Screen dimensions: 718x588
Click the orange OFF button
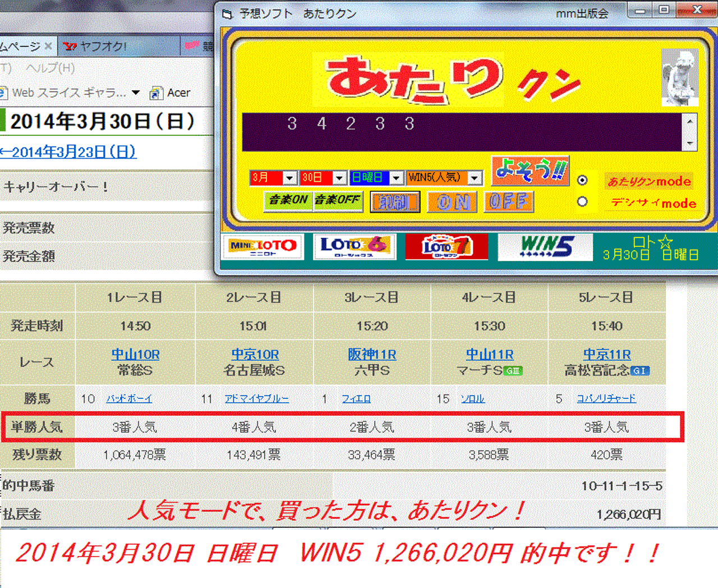[509, 201]
